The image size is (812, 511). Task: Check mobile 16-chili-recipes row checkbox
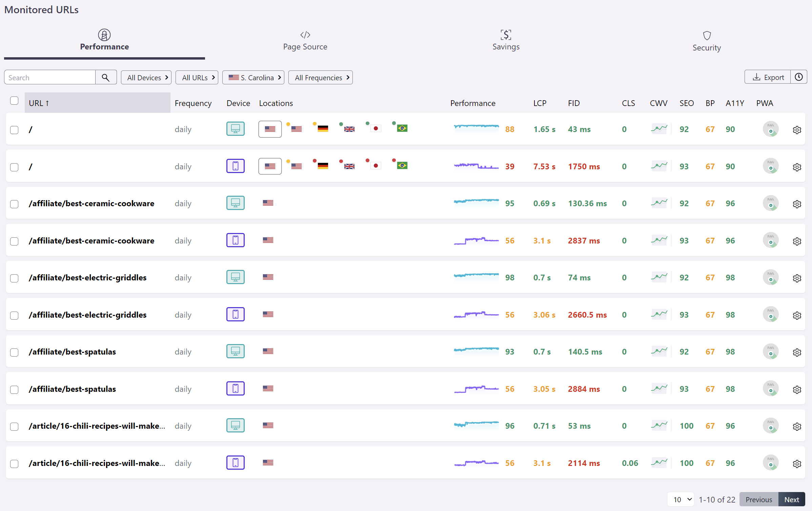click(14, 464)
